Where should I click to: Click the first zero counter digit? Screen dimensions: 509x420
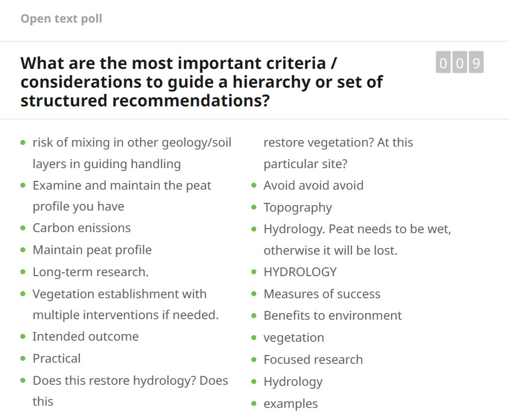click(x=443, y=63)
